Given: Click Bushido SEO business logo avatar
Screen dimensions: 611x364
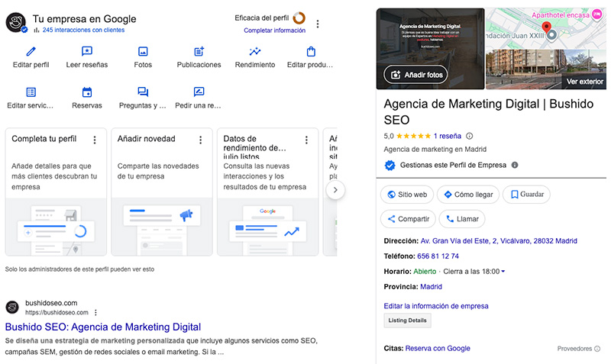Looking at the screenshot, I should tap(16, 22).
